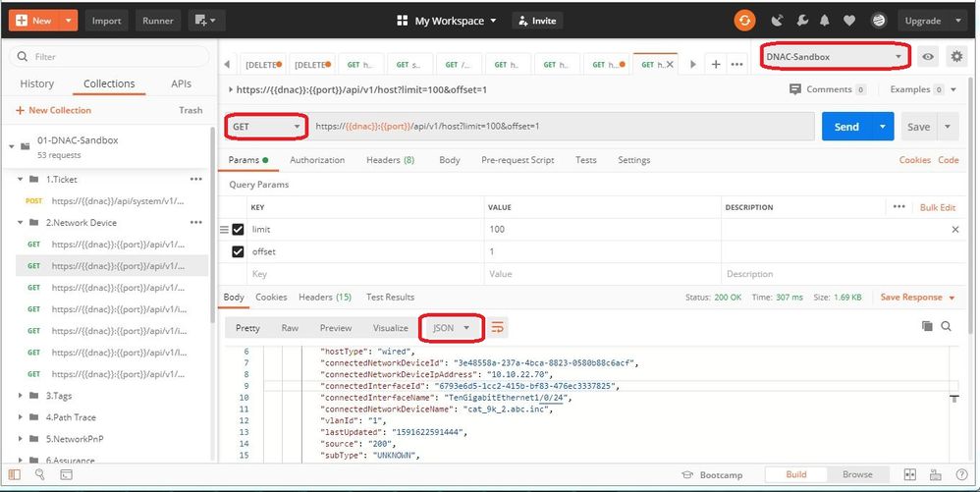Open the Runner button

[x=157, y=21]
